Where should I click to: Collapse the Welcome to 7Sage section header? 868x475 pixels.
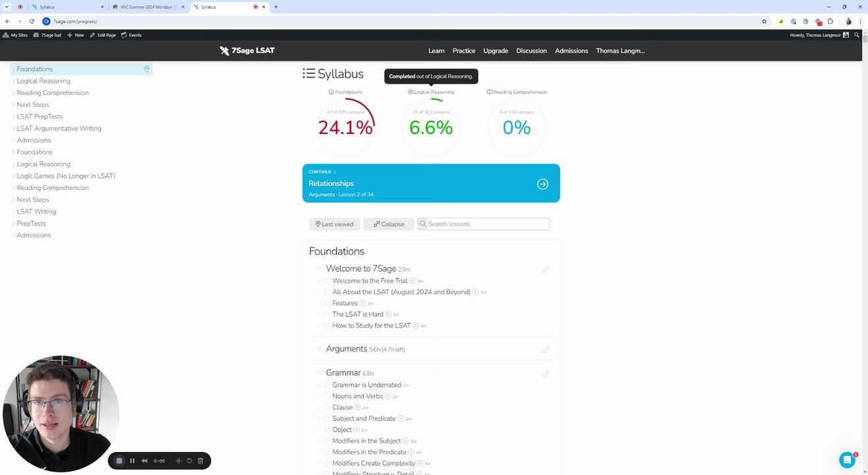[361, 269]
